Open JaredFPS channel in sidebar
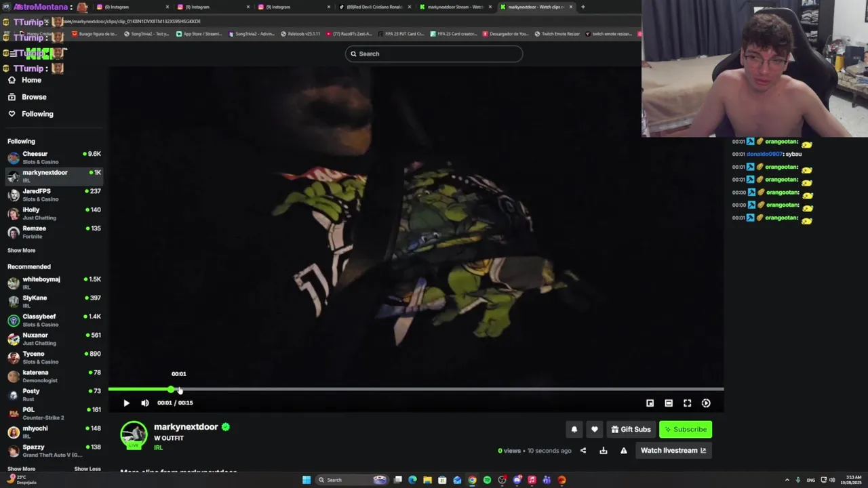The height and width of the screenshot is (488, 868). click(54, 195)
